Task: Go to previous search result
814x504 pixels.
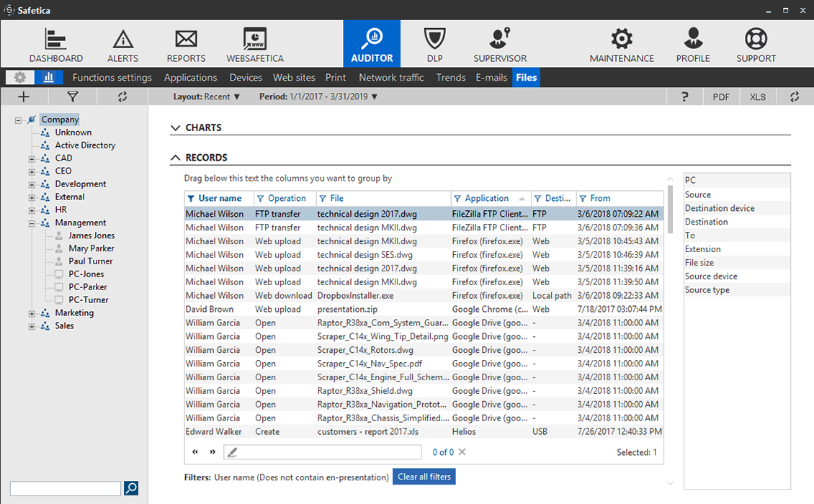Action: click(195, 451)
